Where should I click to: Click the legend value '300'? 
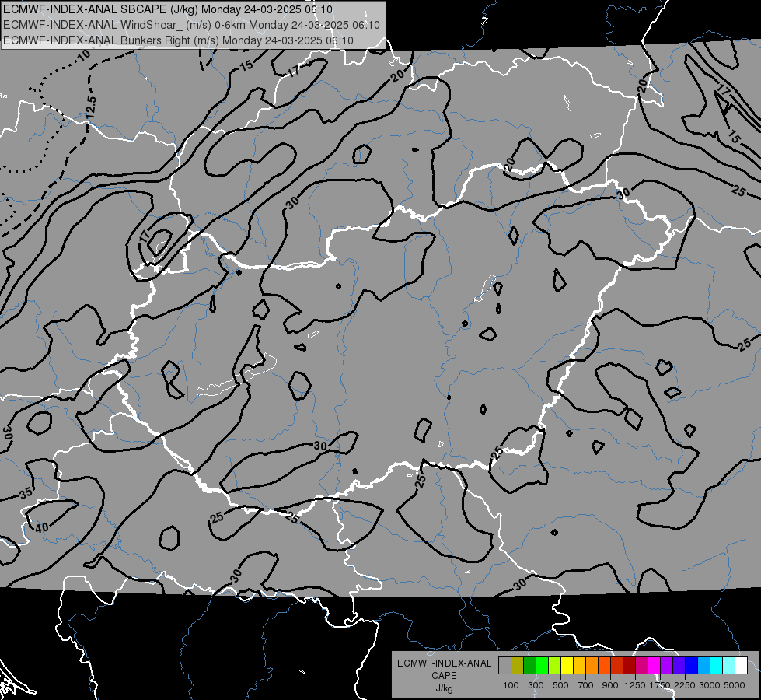point(536,685)
